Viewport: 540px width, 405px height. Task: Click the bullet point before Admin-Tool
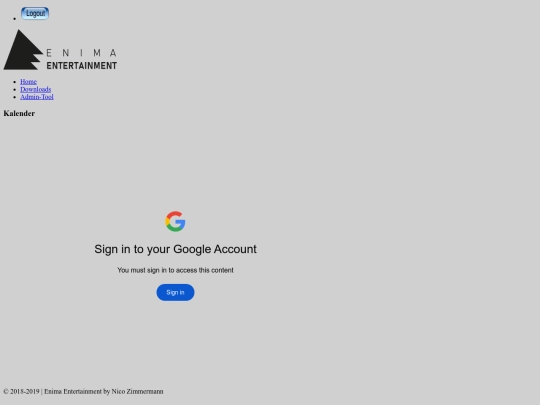pyautogui.click(x=14, y=97)
